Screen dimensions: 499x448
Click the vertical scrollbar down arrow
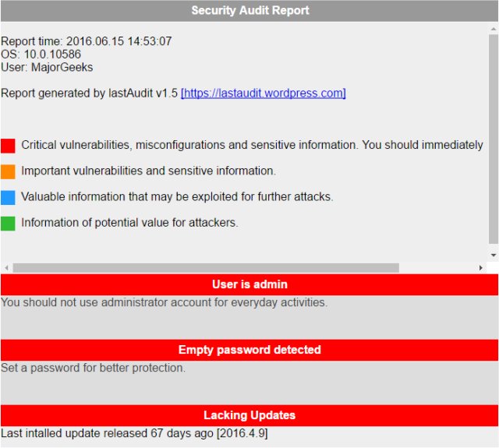click(493, 255)
